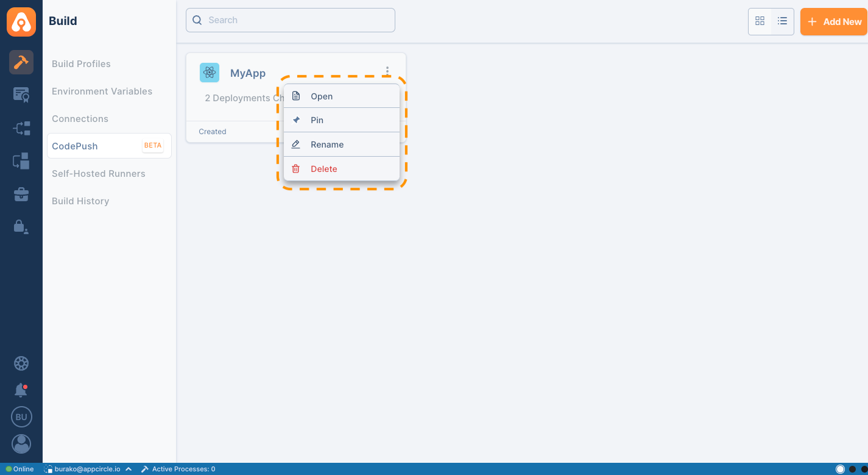This screenshot has width=868, height=475.
Task: Open Self-Hosted Runners section
Action: pyautogui.click(x=98, y=174)
